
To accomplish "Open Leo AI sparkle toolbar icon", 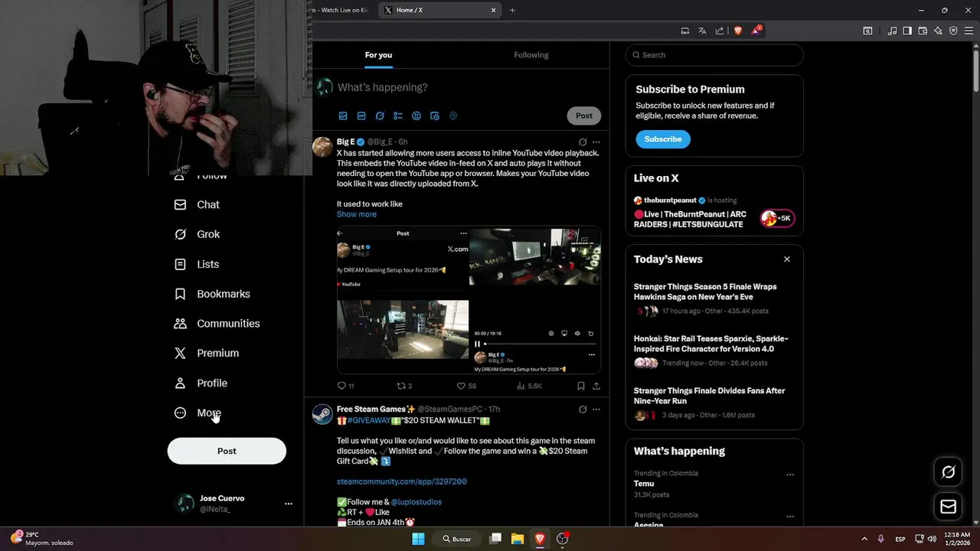I will (938, 31).
